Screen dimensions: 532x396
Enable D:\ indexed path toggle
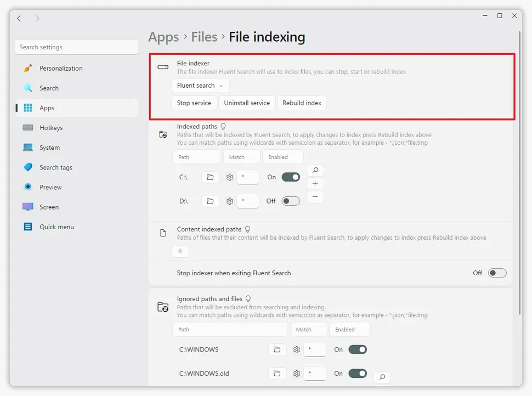point(291,201)
